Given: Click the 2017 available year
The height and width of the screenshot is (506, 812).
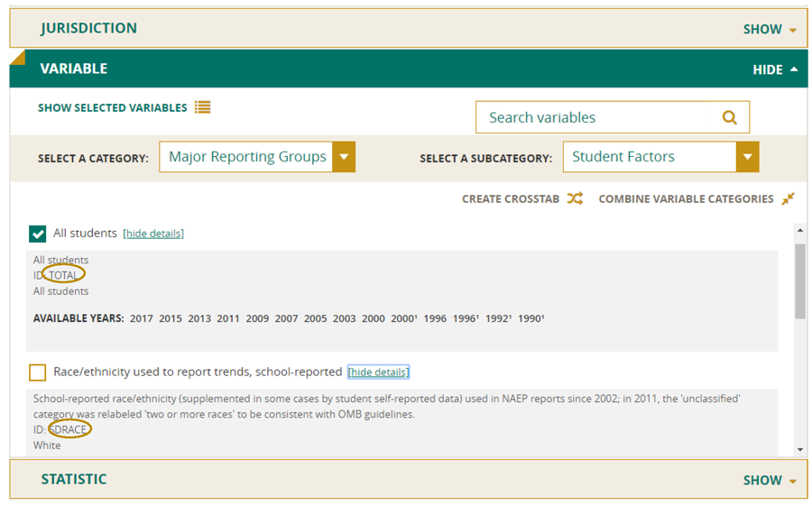Looking at the screenshot, I should pos(142,318).
